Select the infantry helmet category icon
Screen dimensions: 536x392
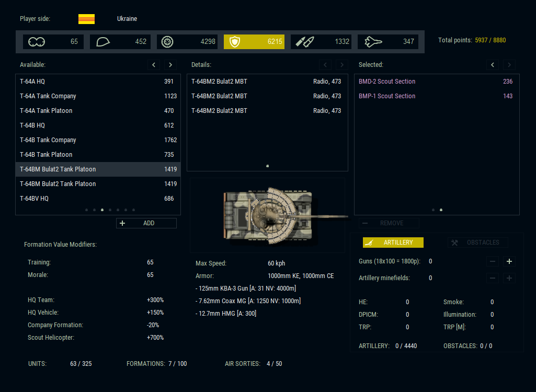point(104,42)
